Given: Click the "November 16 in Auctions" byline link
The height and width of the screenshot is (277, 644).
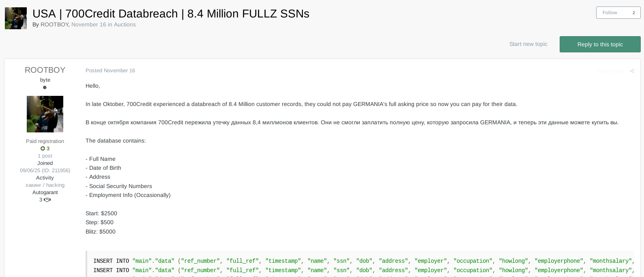Looking at the screenshot, I should click(103, 24).
